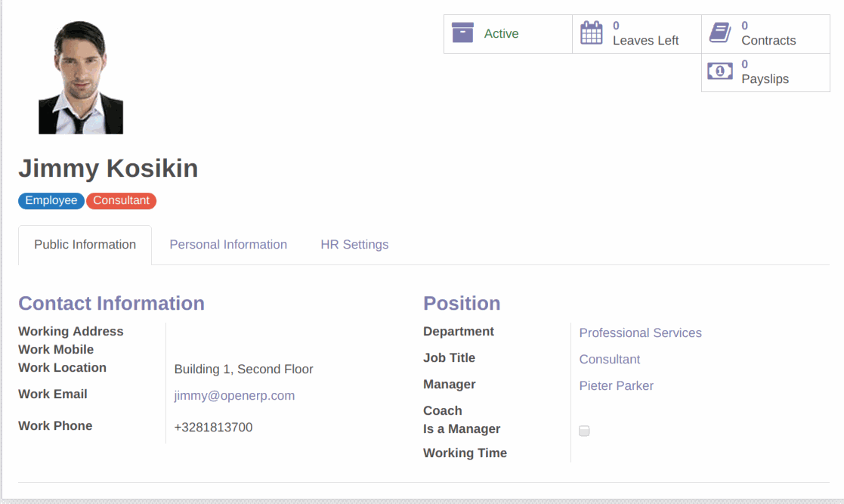Click the Payslips money icon
The width and height of the screenshot is (844, 504).
(720, 72)
